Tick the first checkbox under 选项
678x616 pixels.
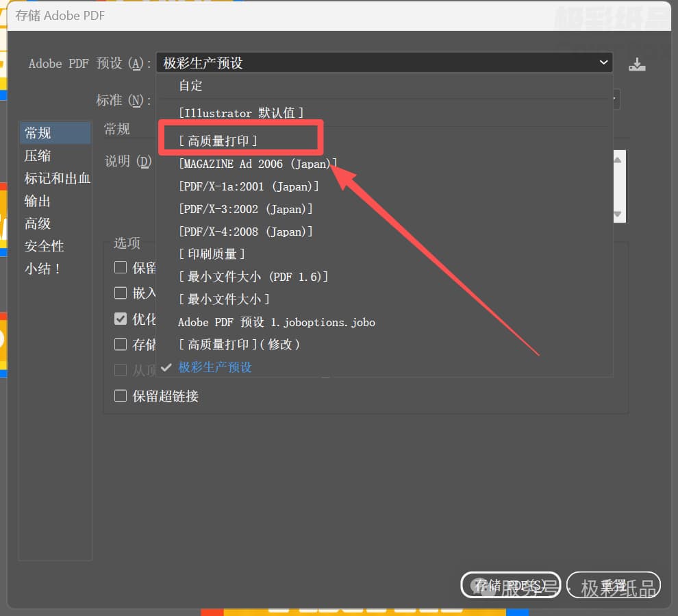pyautogui.click(x=121, y=267)
